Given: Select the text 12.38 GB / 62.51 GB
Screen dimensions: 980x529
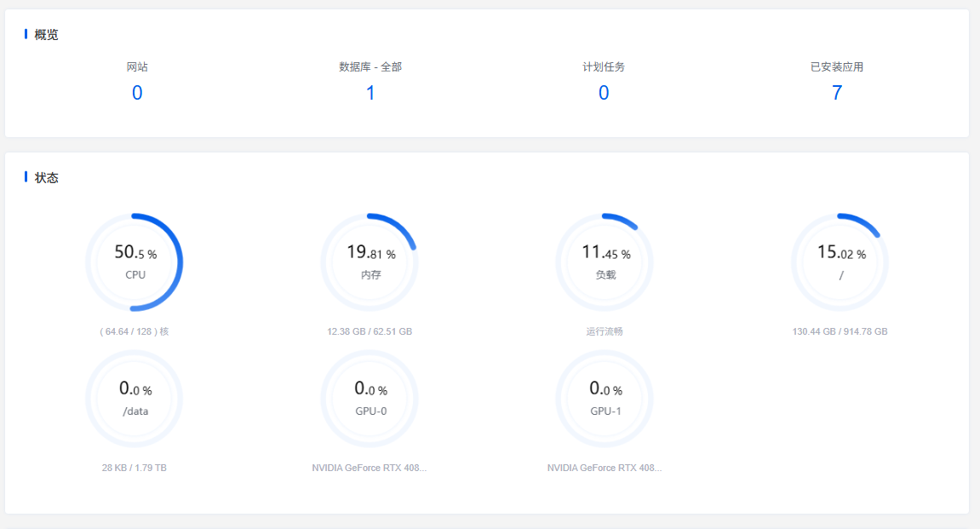Looking at the screenshot, I should pos(370,331).
